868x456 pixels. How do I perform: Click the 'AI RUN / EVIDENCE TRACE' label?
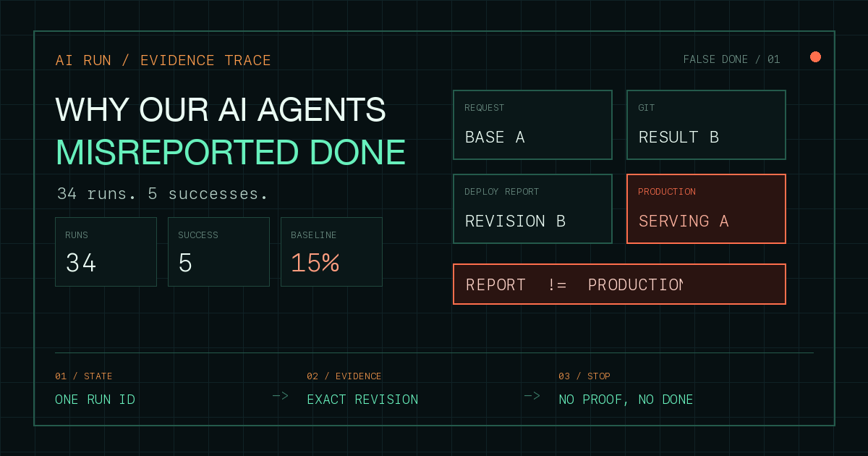point(163,60)
